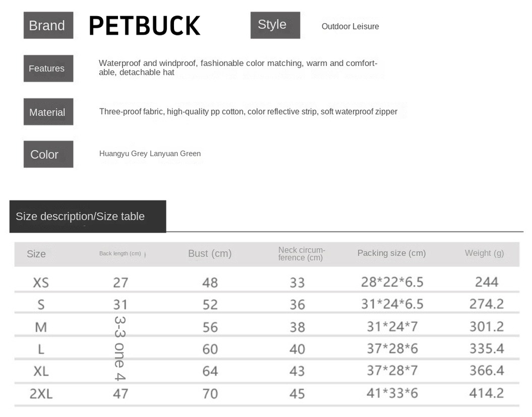Viewport: 532px width, 417px height.
Task: Click the Features label box
Action: 48,69
